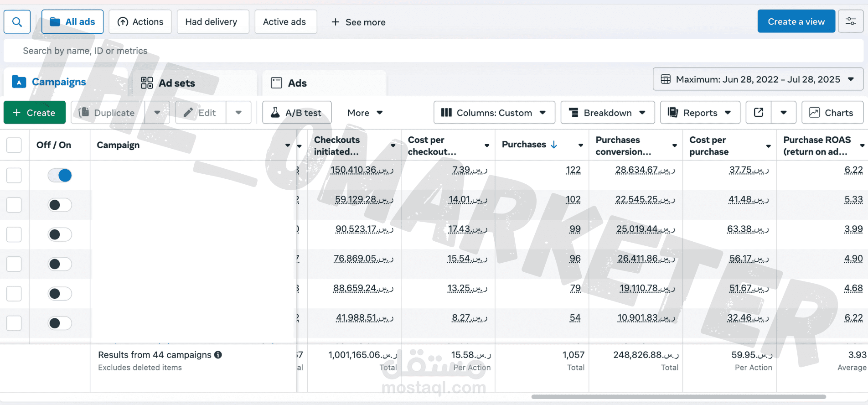Open Purchases column options arrow
Image resolution: width=868 pixels, height=405 pixels.
(581, 145)
